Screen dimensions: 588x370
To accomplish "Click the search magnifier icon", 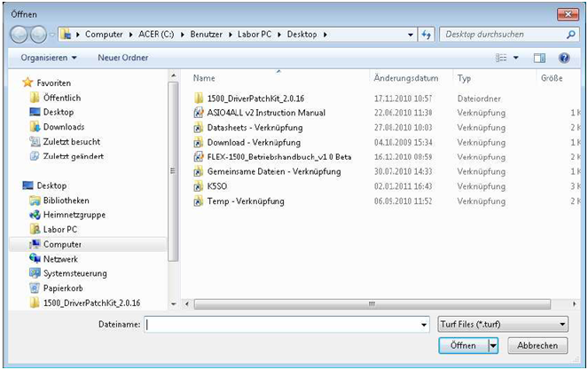I will tap(571, 35).
